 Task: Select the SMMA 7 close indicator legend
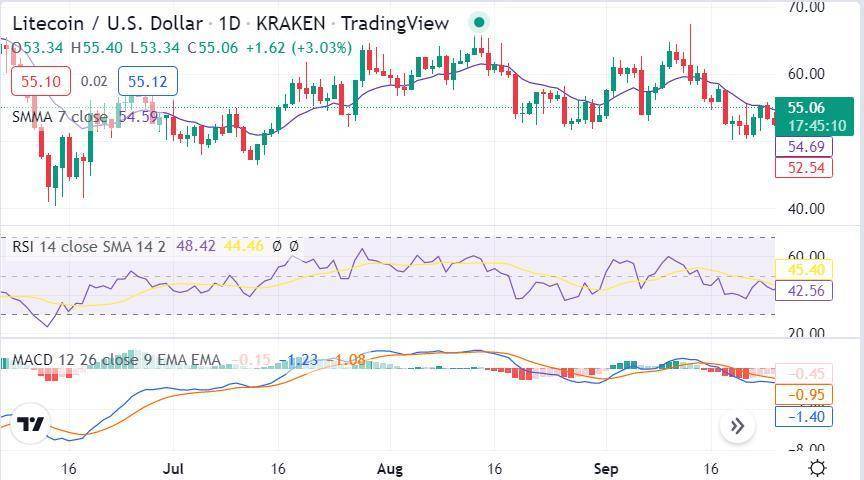click(60, 117)
